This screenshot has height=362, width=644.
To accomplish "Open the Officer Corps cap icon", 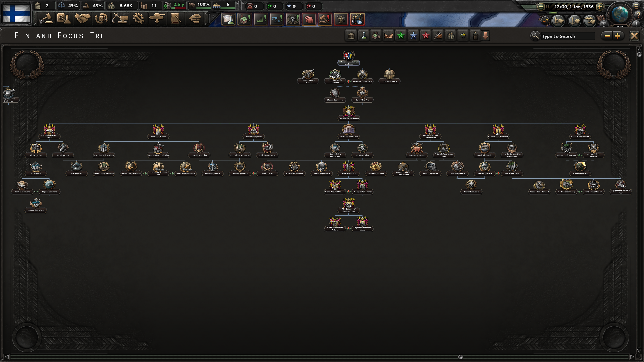I will pos(195,19).
